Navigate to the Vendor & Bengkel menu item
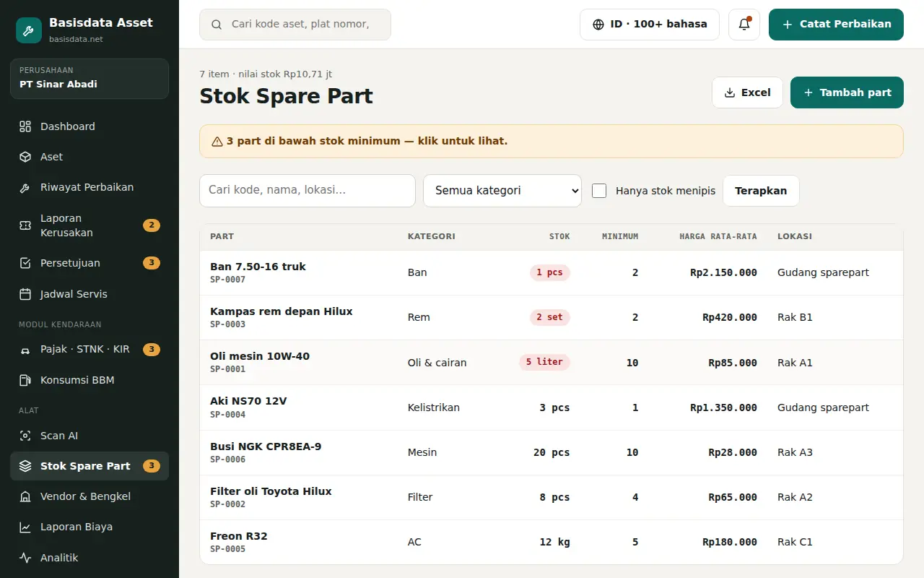Screen dimensions: 924x578 (x=90, y=496)
